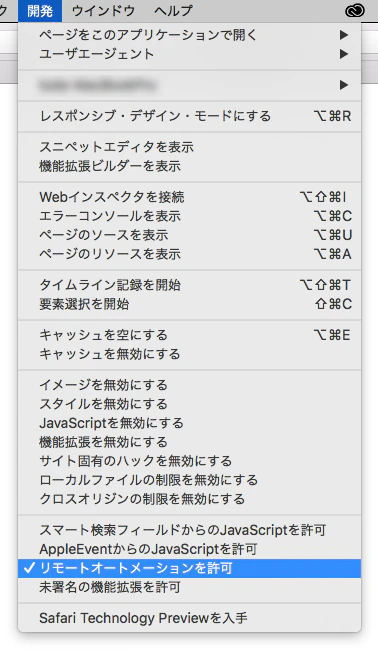Toggle JavaScriptを無効にする option

(x=189, y=423)
